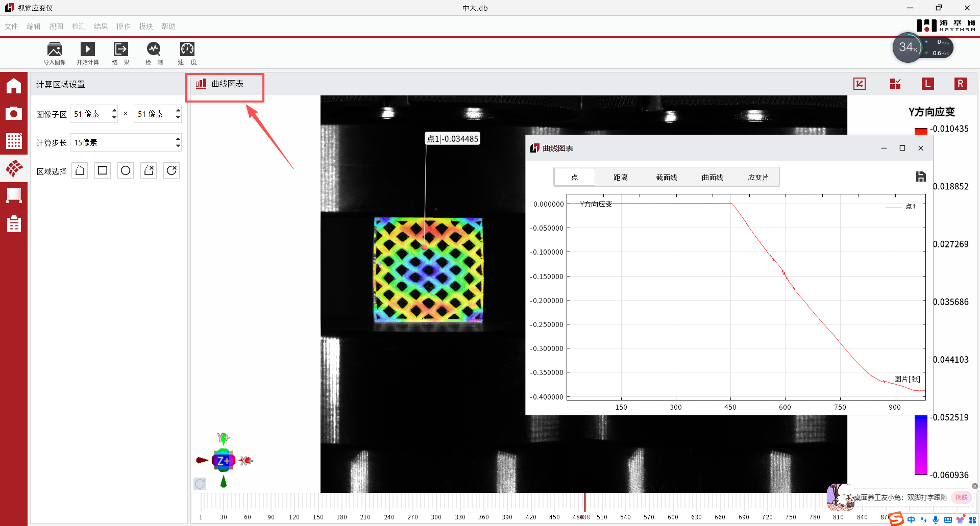Screen dimensions: 980x526
Task: Click the 检测 (detect) toolbar icon
Action: pos(154,53)
